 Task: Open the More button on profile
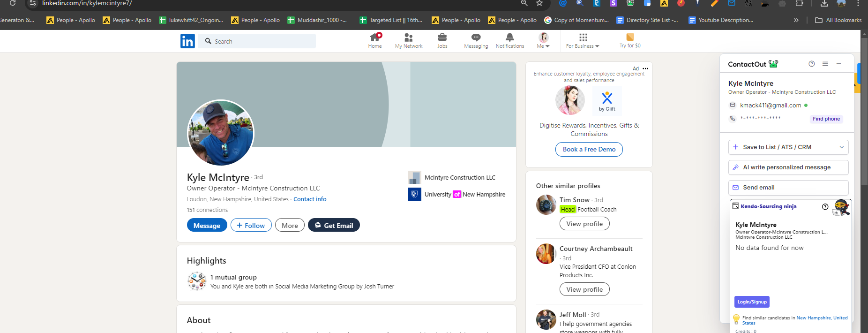(290, 225)
